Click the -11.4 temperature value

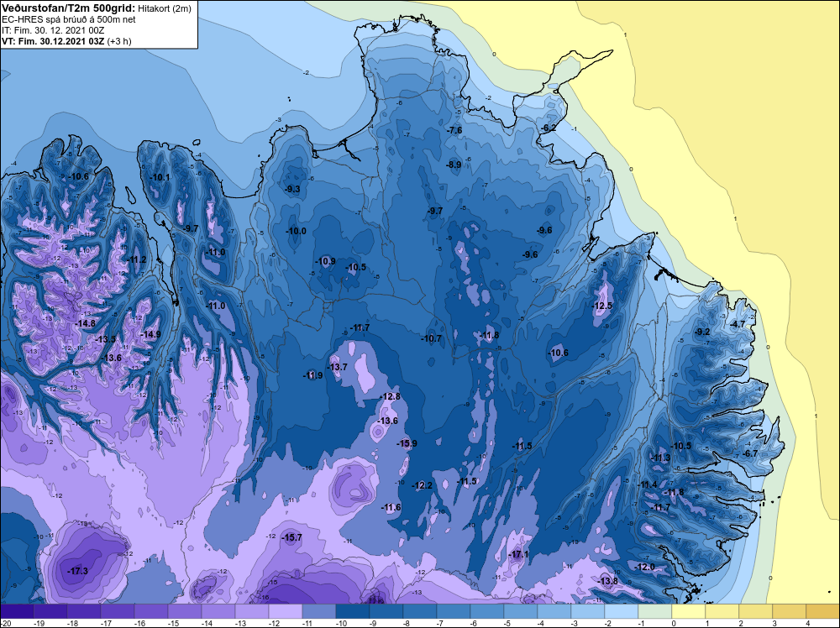647,484
